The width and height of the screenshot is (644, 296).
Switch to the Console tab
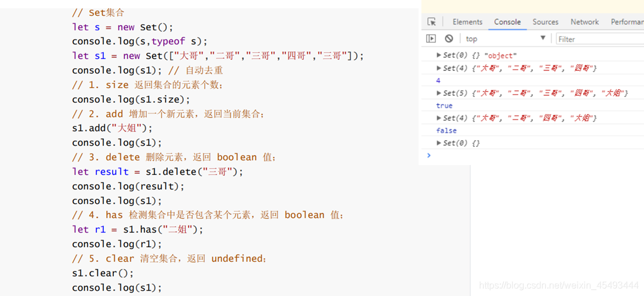pos(507,22)
